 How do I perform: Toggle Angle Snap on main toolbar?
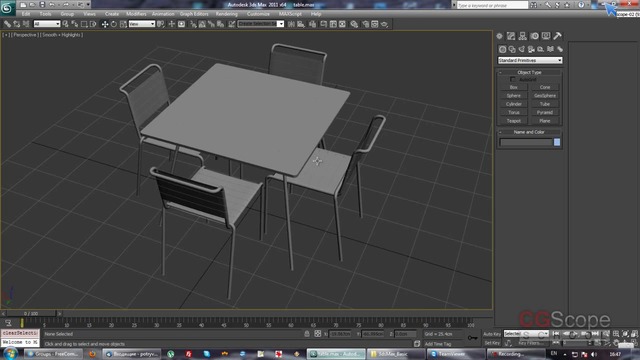(x=202, y=24)
